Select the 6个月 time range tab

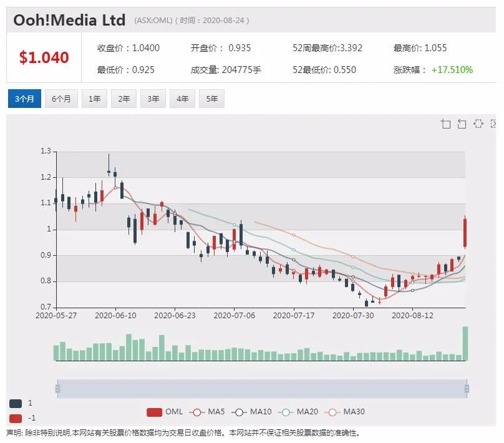pos(61,99)
